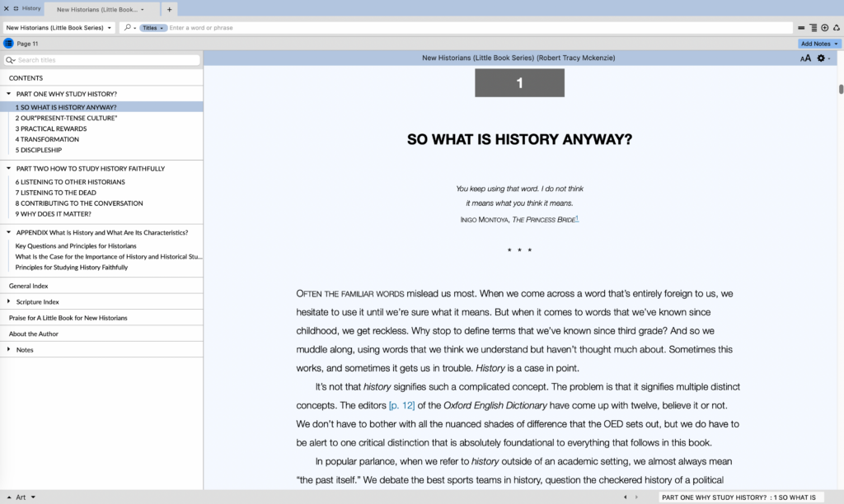Select the New Historians (Little Book...) tab
The width and height of the screenshot is (844, 504).
(99, 9)
